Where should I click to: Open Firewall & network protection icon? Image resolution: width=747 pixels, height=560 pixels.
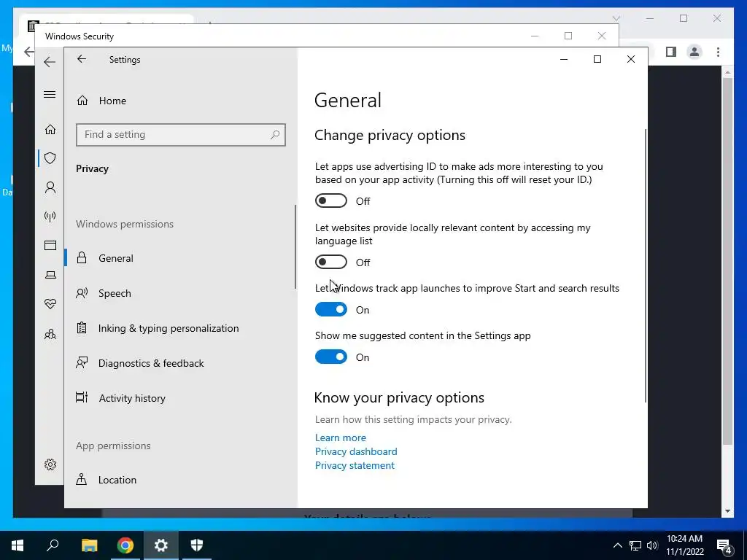click(50, 217)
